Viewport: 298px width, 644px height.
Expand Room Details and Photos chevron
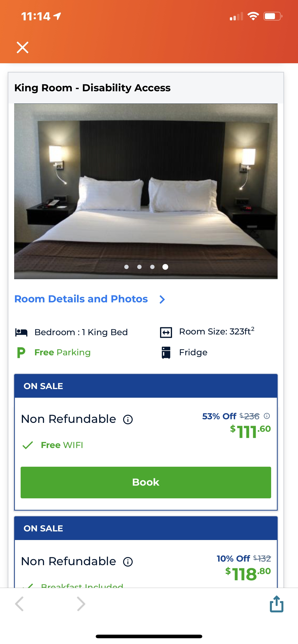click(162, 299)
